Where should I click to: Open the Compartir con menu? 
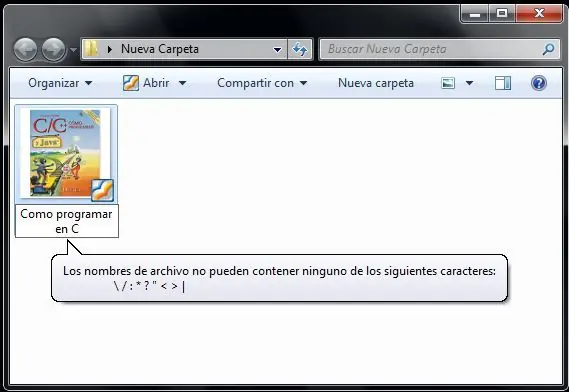[262, 83]
